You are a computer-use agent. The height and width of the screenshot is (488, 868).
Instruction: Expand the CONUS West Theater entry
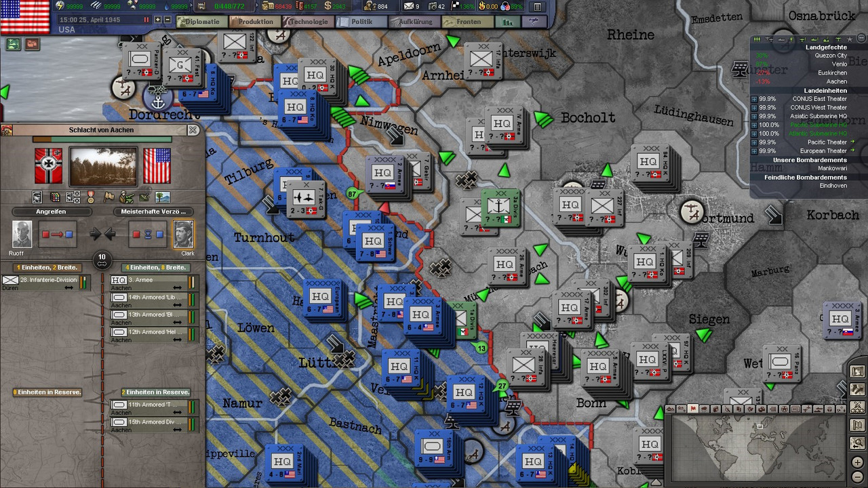click(x=755, y=108)
